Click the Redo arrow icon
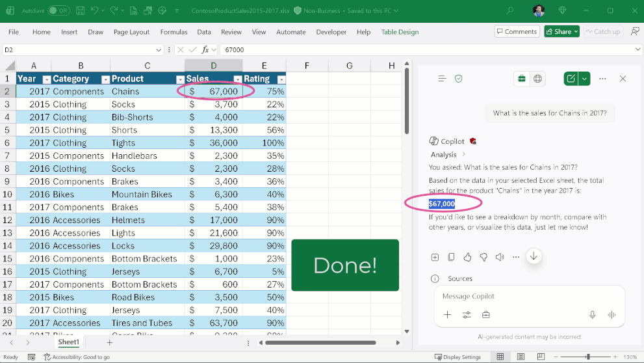Viewport: 644px width, 363px height. (x=114, y=10)
